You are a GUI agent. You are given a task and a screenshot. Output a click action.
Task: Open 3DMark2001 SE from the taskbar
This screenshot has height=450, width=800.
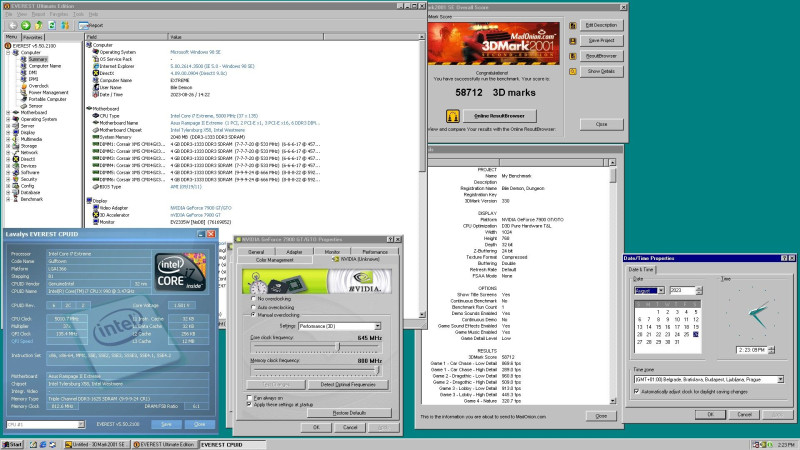(97, 444)
